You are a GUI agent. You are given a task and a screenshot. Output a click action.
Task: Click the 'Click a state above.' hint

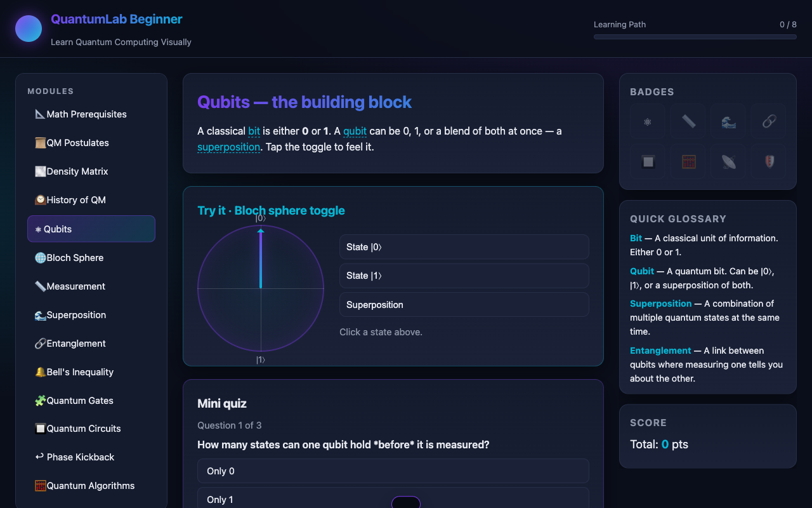click(381, 332)
